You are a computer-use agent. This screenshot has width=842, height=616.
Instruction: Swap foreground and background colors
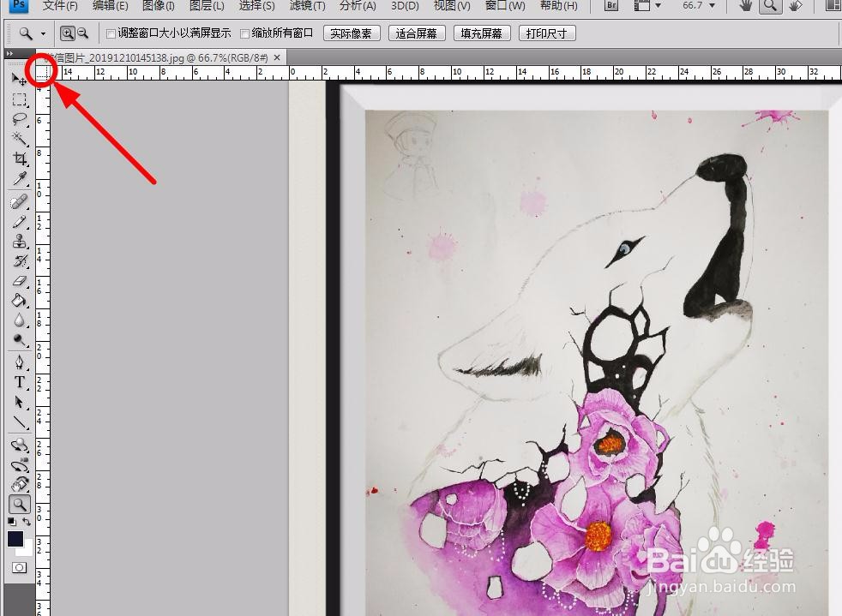(x=27, y=521)
